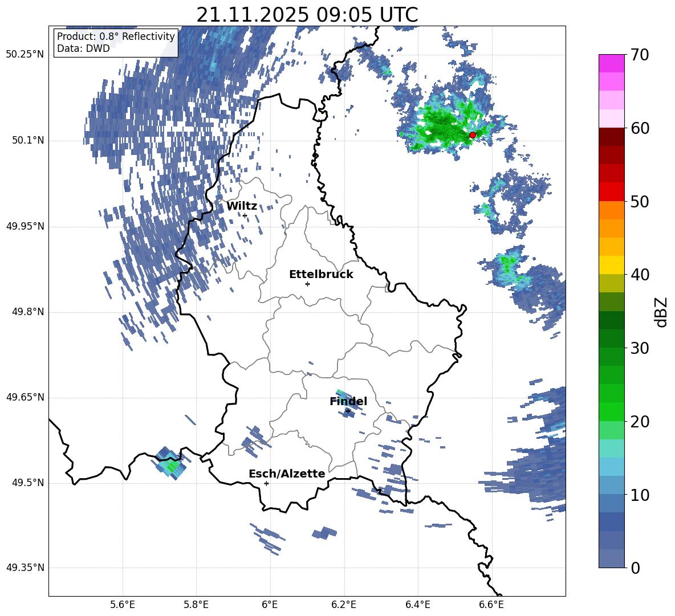Screen dimensions: 675x616
Task: Click the Wiltz city label
Action: 242,206
